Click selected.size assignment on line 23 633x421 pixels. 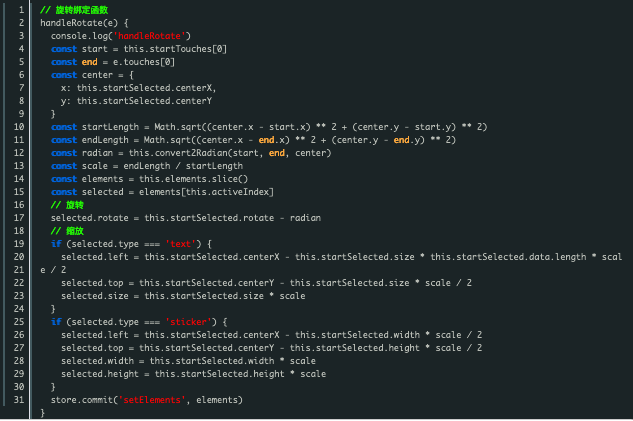(x=95, y=296)
